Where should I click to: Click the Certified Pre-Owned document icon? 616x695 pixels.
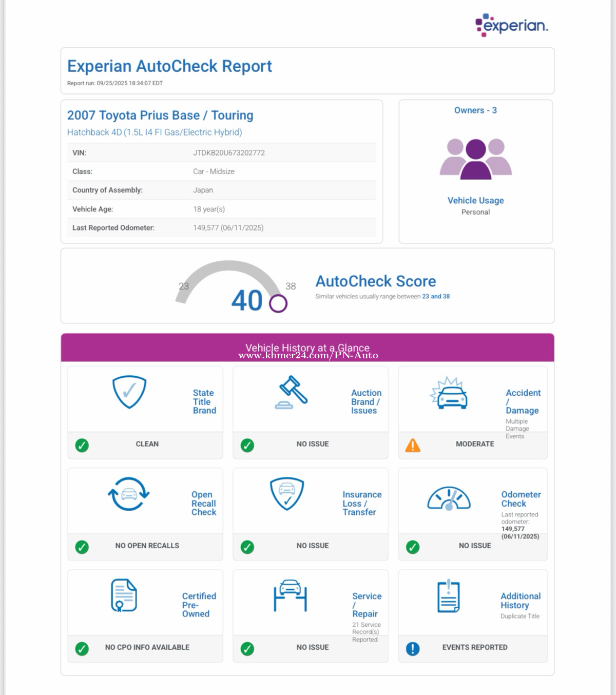[x=124, y=595]
